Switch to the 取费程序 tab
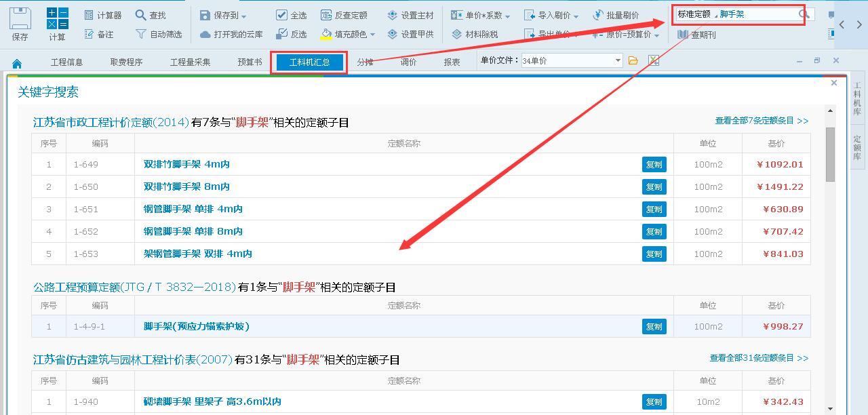 pyautogui.click(x=127, y=62)
